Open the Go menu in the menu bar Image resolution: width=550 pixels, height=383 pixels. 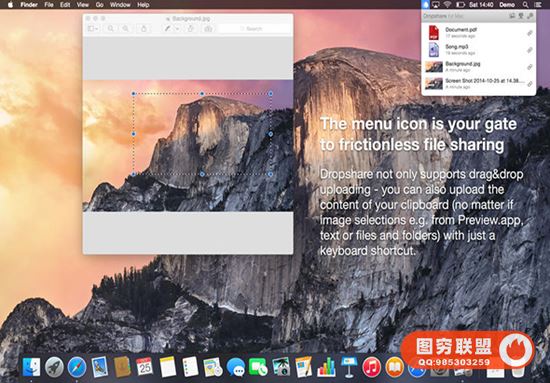pos(100,5)
